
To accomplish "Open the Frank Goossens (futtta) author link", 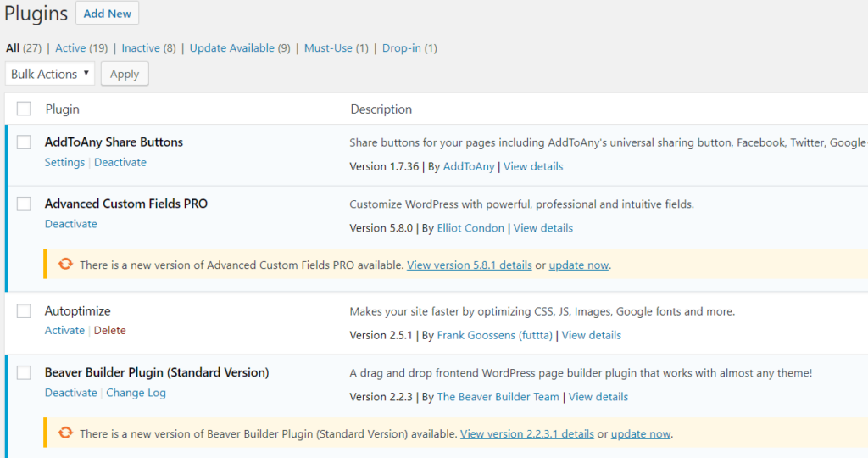I will click(x=494, y=335).
